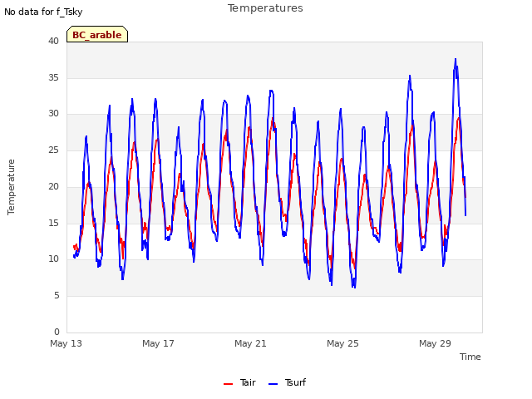This screenshot has width=532, height=399.
Task: Click the Temperature y-axis title
Action: tap(11, 187)
